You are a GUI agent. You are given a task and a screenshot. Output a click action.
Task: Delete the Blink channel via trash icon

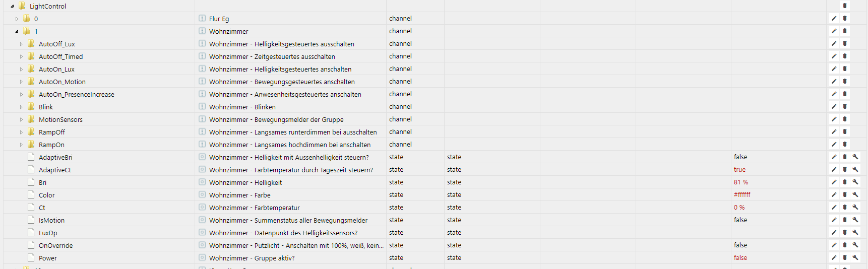(x=845, y=106)
